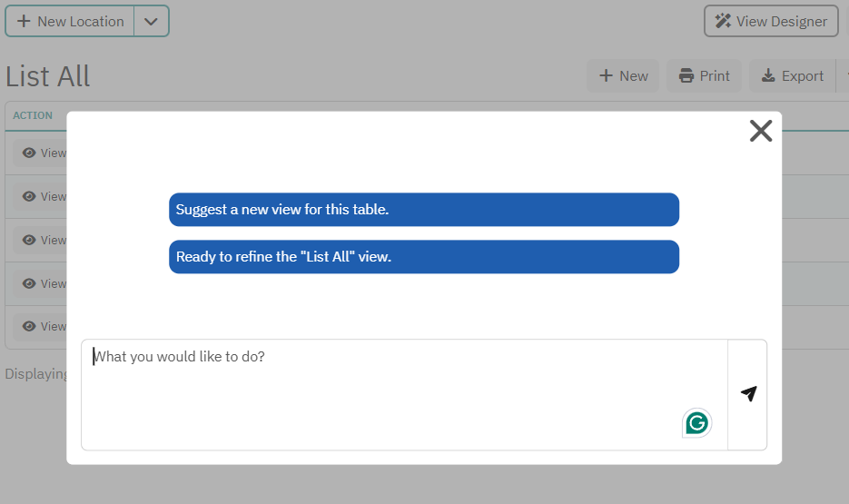This screenshot has height=504, width=849.
Task: Click the Print button with printer icon
Action: 704,76
